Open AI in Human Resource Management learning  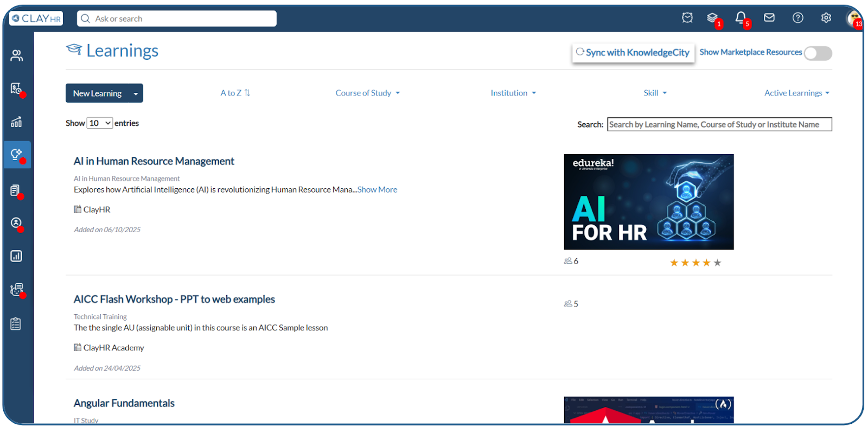[154, 161]
